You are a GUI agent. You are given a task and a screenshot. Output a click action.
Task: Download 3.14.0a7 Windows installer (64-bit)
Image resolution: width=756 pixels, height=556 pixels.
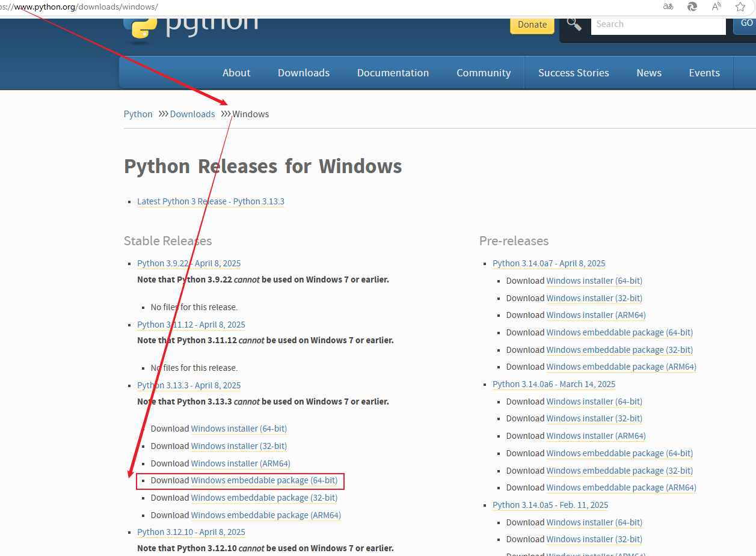pos(594,281)
